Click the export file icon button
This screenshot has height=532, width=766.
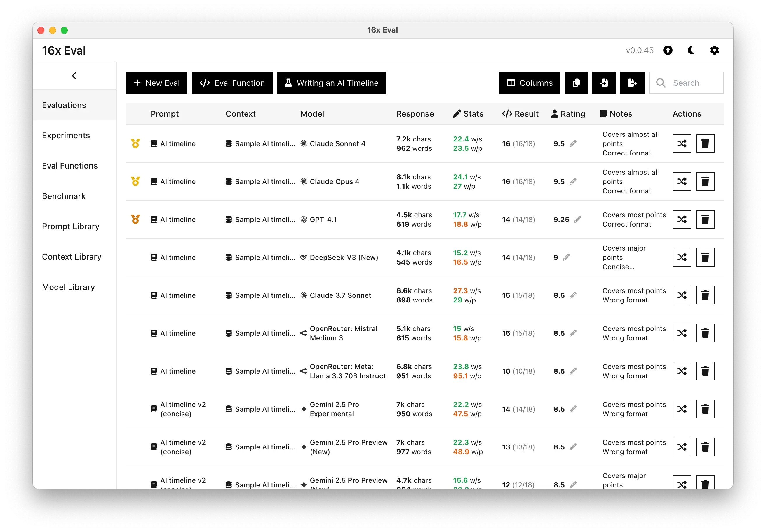[x=632, y=83]
